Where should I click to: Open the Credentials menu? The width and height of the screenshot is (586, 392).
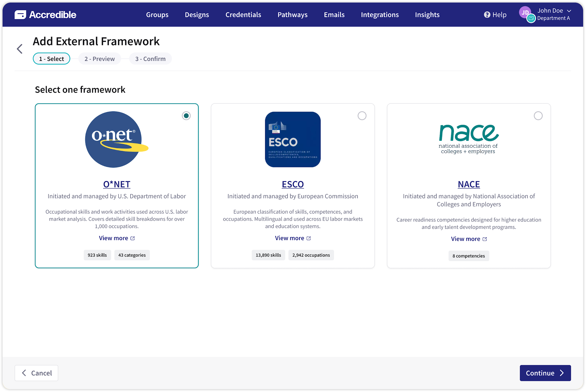click(x=243, y=15)
